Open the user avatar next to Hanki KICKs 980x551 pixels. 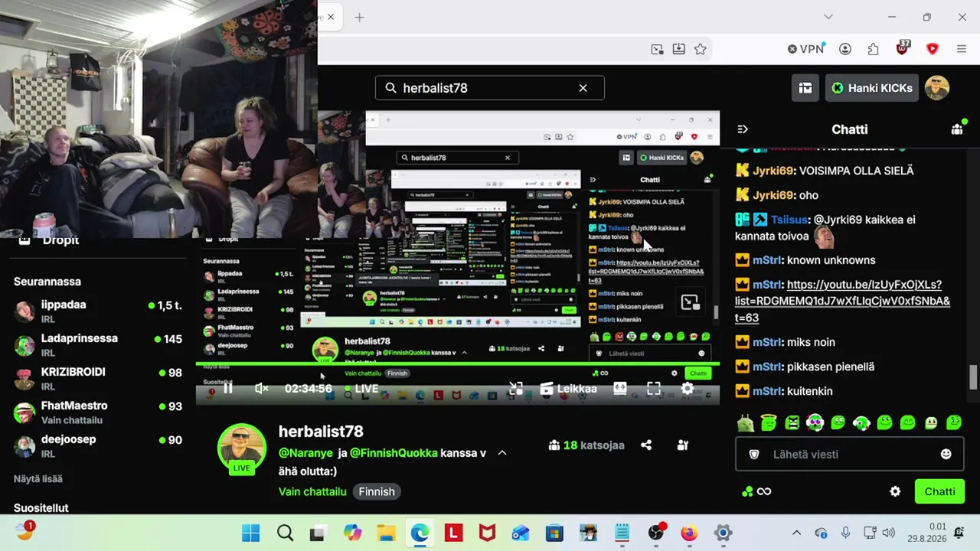point(937,88)
